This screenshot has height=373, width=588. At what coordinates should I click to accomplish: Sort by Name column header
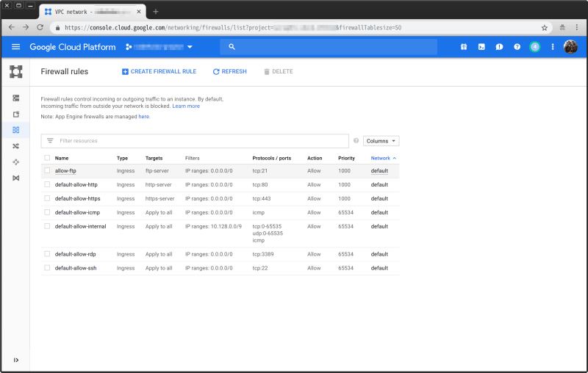pos(62,158)
